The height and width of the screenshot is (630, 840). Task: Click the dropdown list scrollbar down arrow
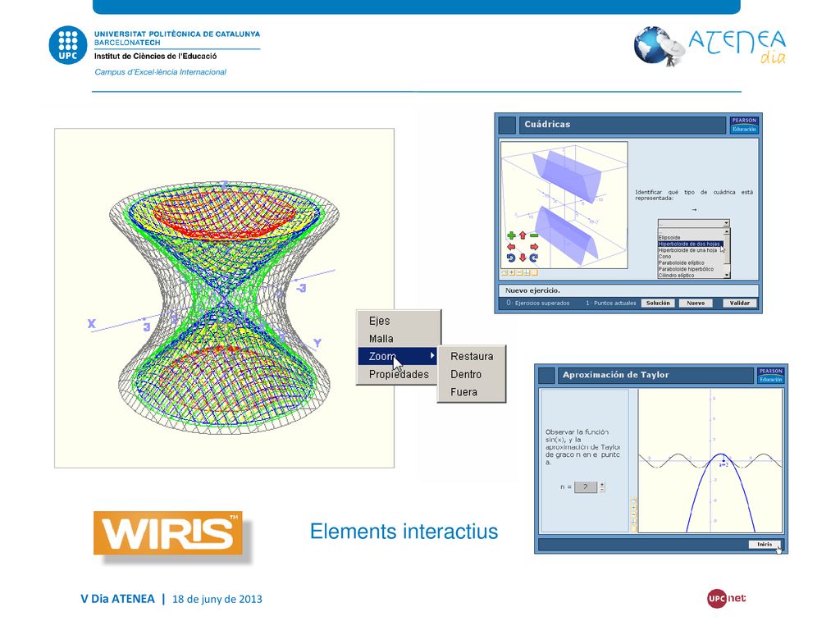pyautogui.click(x=727, y=275)
